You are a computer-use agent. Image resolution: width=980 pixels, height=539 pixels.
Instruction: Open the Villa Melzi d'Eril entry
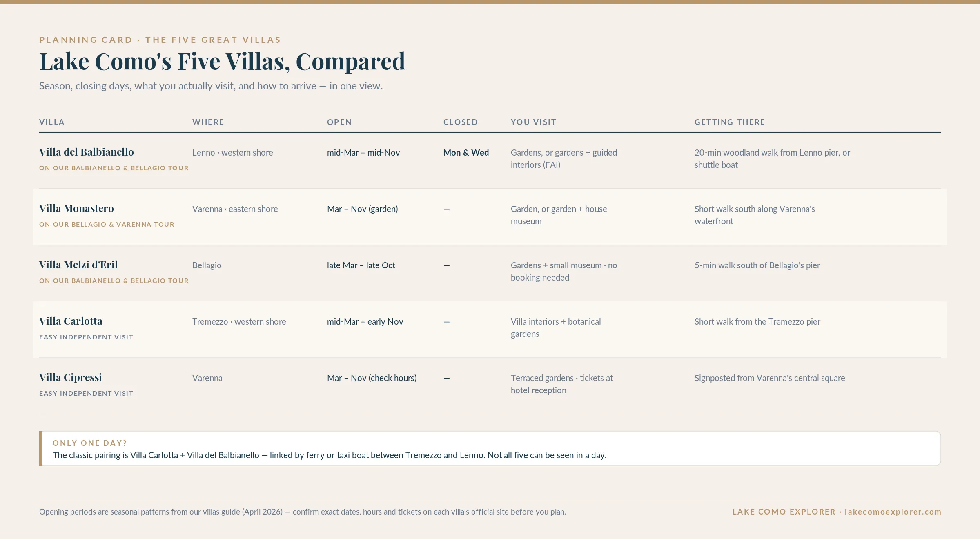(78, 265)
